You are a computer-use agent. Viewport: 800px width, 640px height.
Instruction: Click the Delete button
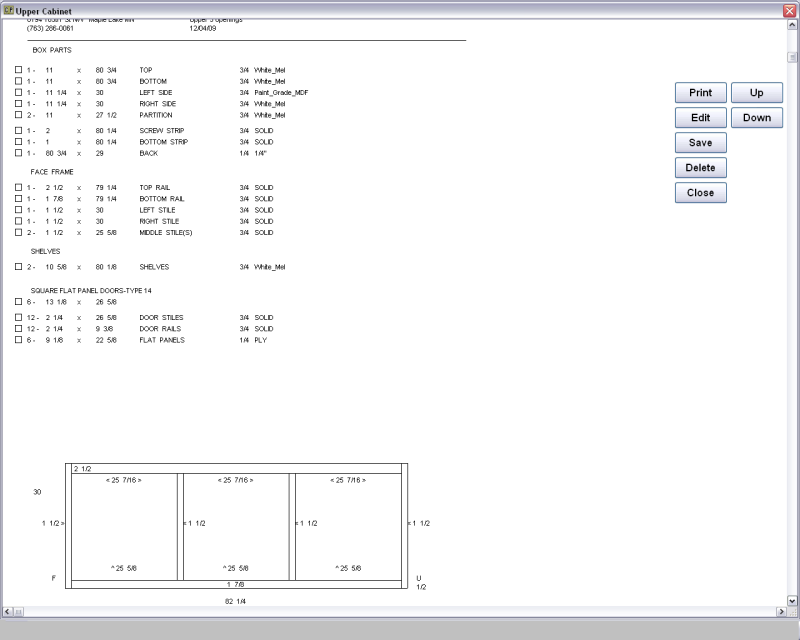point(701,168)
